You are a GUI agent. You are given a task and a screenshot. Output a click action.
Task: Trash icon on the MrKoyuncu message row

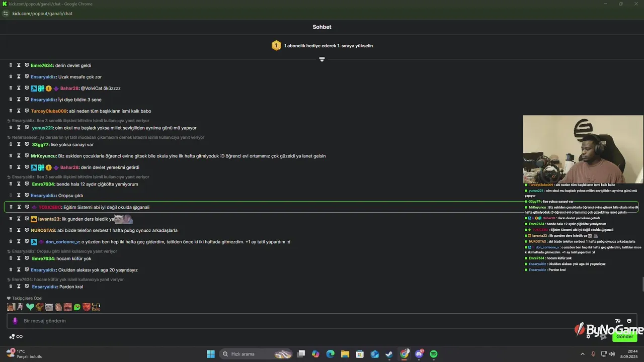tap(11, 156)
